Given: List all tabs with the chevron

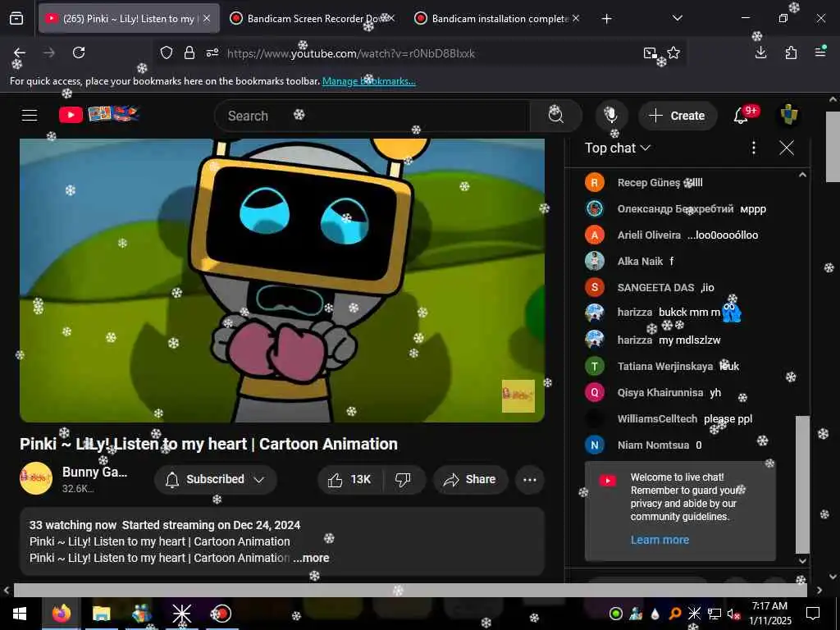Looking at the screenshot, I should point(677,18).
